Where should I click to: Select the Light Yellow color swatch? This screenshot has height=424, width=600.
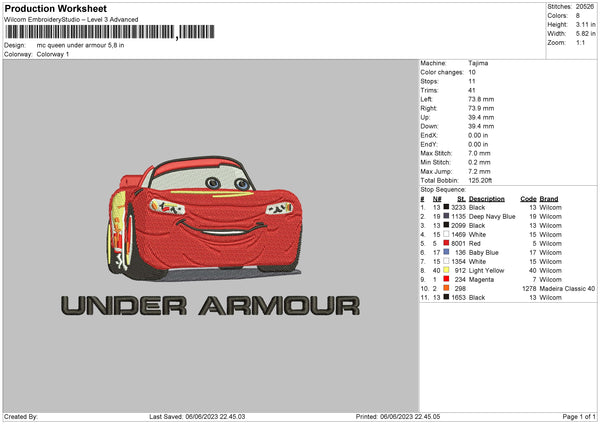click(446, 270)
